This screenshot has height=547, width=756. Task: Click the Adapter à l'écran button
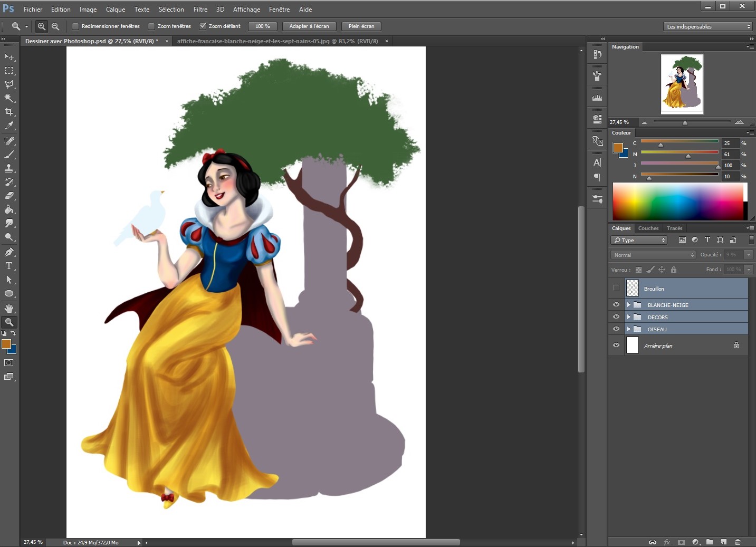[x=309, y=26]
